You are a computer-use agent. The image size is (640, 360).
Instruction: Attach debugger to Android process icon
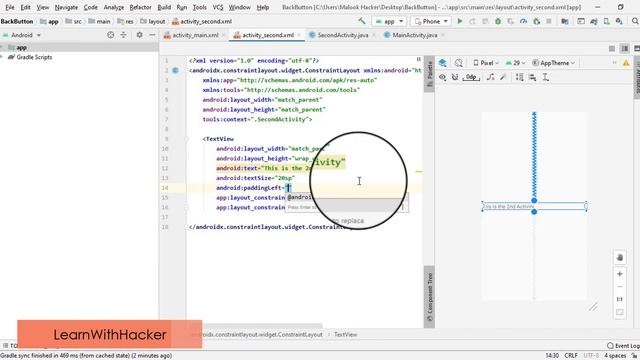click(x=536, y=21)
